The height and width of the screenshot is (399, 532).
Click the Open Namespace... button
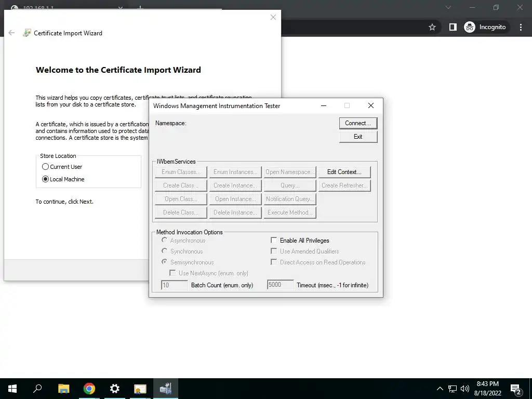(290, 172)
